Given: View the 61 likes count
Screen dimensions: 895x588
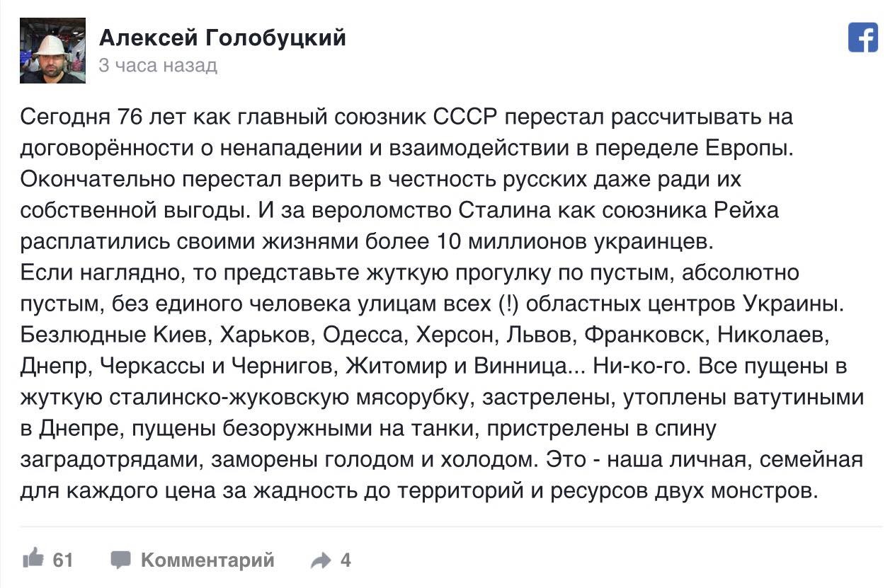Looking at the screenshot, I should [x=63, y=560].
